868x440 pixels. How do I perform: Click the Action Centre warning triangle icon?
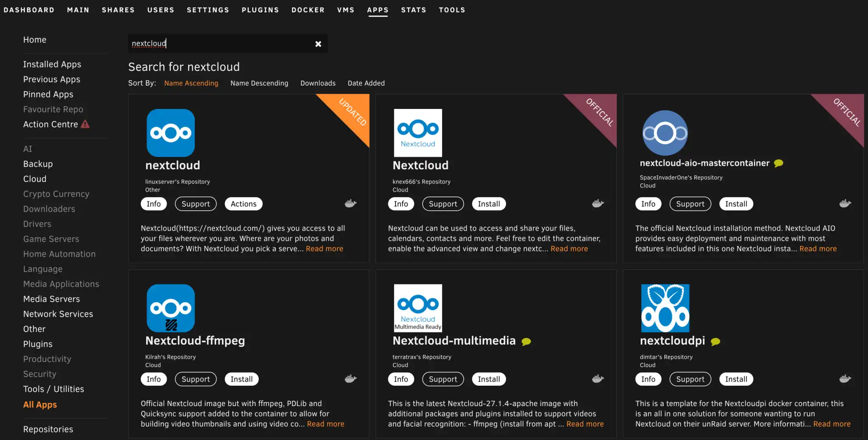(85, 124)
